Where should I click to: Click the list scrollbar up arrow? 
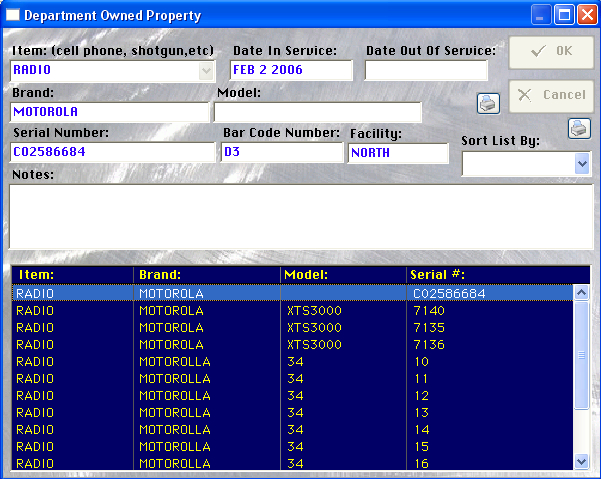click(x=581, y=293)
